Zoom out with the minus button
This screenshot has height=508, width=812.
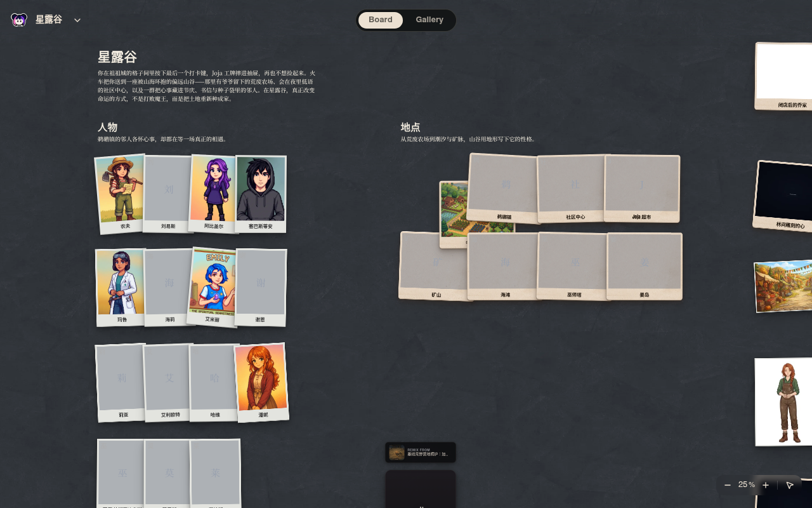728,485
